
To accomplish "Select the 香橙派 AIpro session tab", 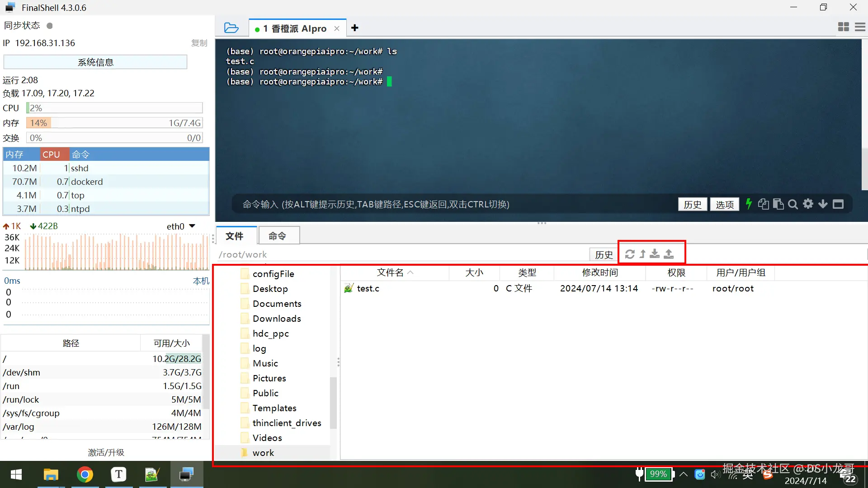I will coord(294,28).
